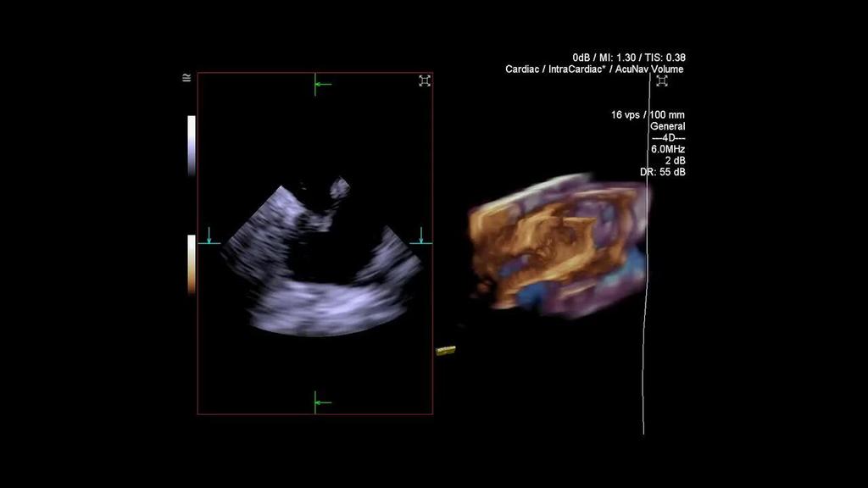Viewport: 868px width, 488px height.
Task: Click the yellow probe position marker
Action: (443, 350)
